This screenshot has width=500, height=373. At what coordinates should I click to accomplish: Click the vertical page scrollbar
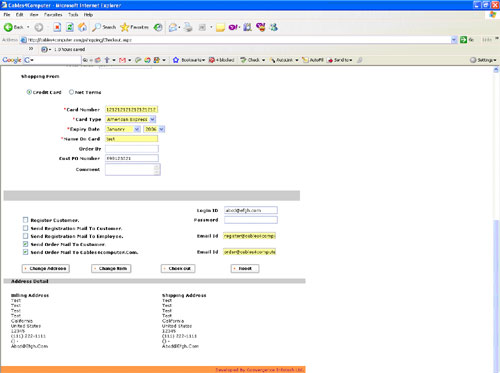496,220
